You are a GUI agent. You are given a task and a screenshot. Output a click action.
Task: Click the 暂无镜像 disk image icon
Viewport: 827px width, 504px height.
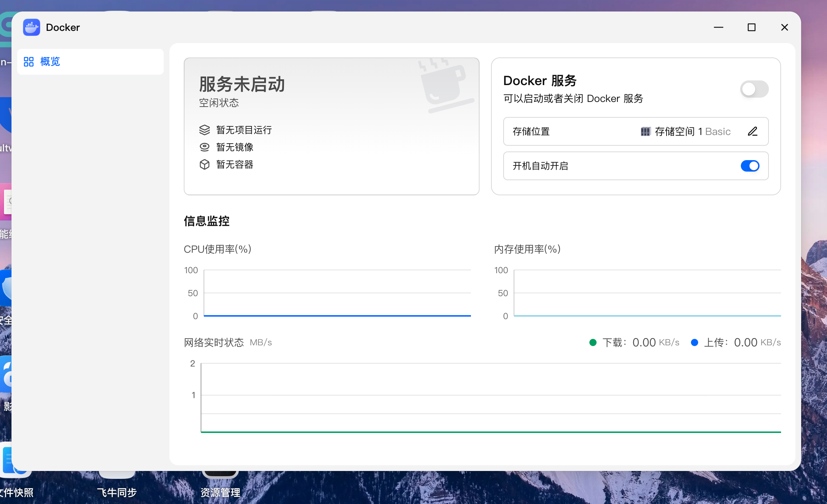[x=205, y=147]
